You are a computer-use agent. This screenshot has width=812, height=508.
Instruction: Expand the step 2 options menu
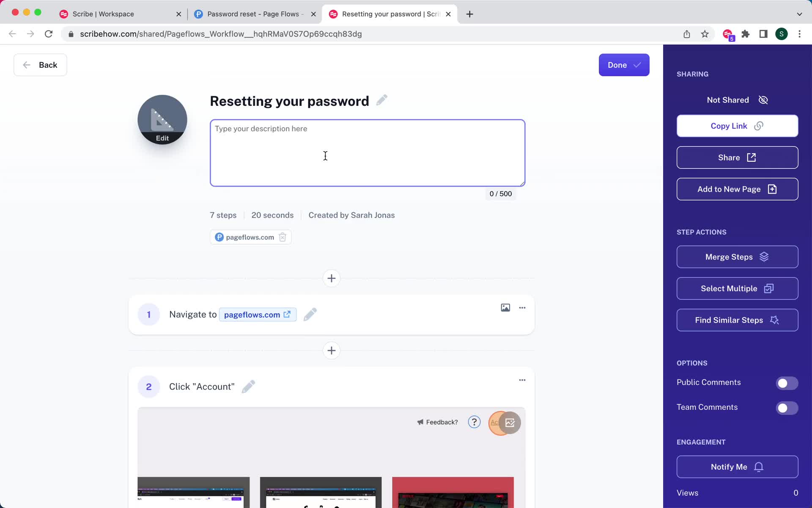tap(522, 380)
